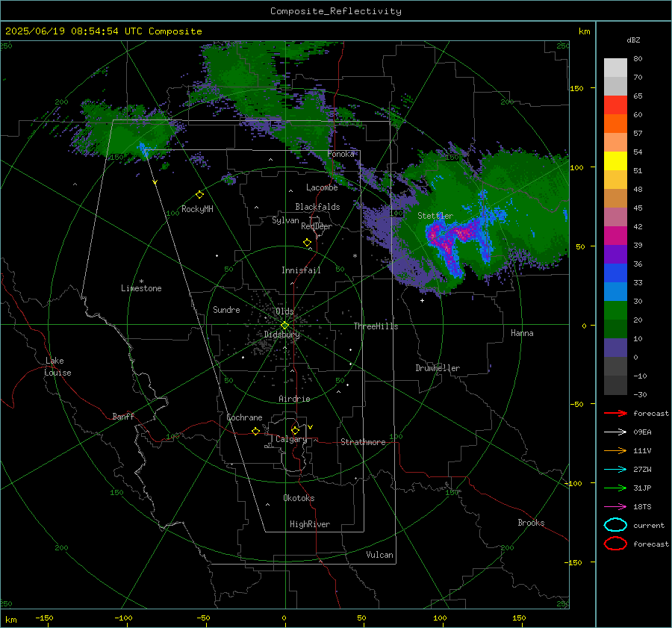Screen dimensions: 672x628
Task: Click the Ponoka town label
Action: pos(340,154)
